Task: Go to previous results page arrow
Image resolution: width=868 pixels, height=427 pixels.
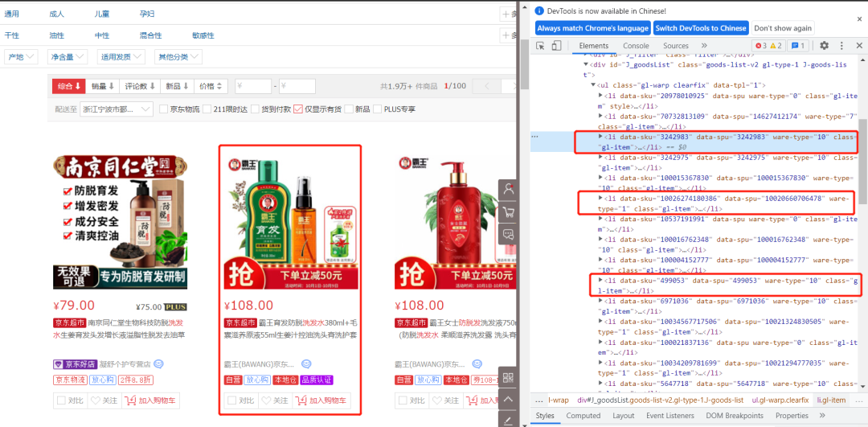Action: (487, 86)
